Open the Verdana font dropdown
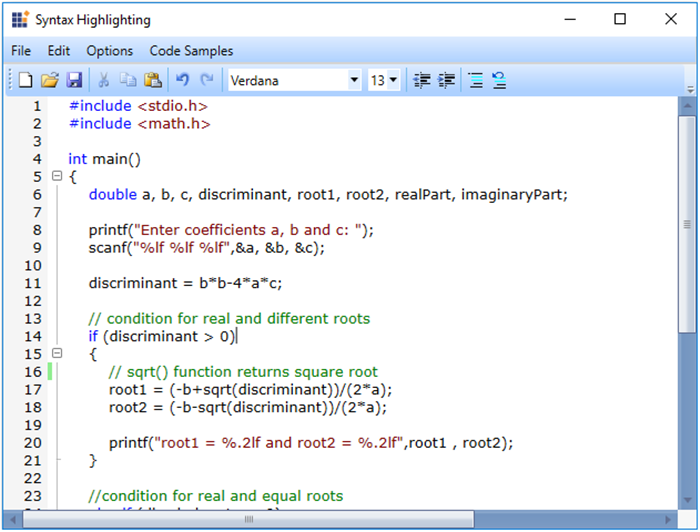This screenshot has width=700, height=532. (x=354, y=80)
